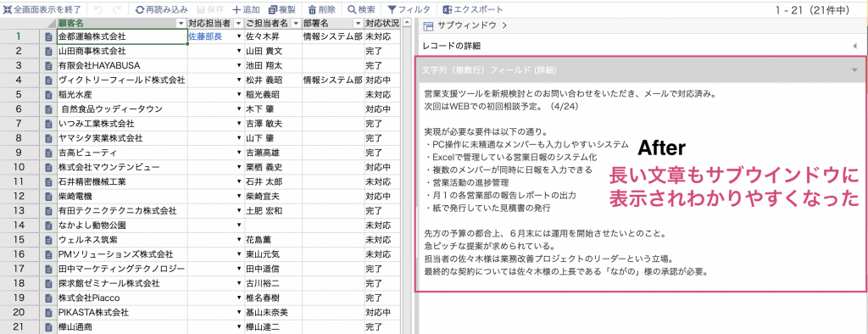Collapse レコードの詳細 section arrow
Image resolution: width=868 pixels, height=334 pixels.
(855, 46)
